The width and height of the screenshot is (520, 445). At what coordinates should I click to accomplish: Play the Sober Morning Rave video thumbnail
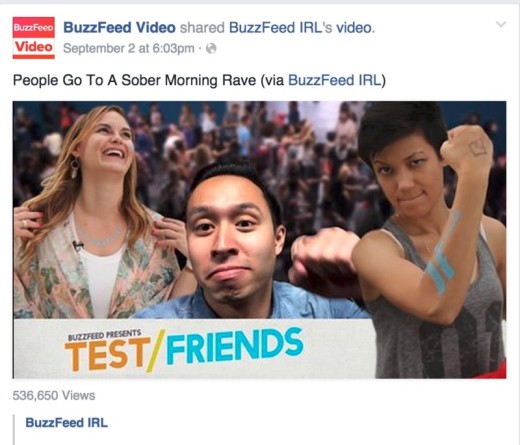click(x=259, y=240)
